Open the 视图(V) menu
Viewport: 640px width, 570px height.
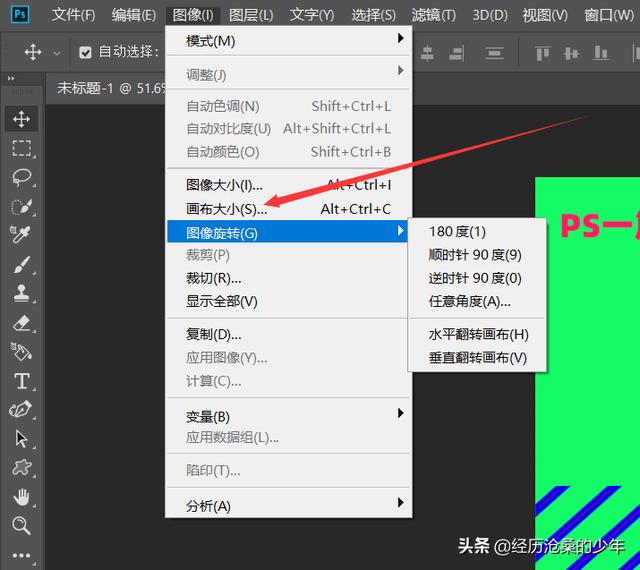[x=545, y=15]
